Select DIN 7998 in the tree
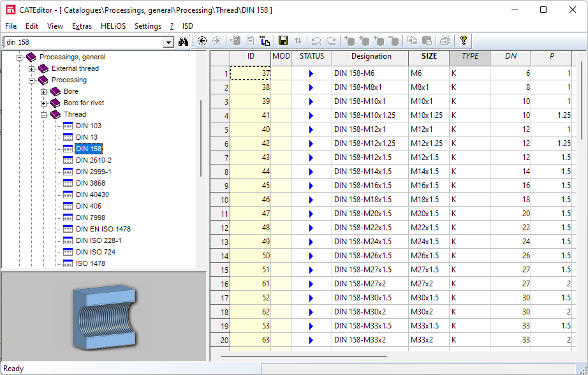 click(x=91, y=217)
